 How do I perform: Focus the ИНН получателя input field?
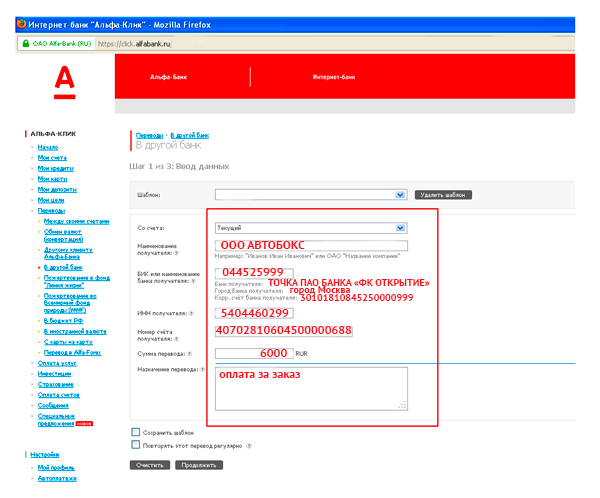click(x=254, y=313)
